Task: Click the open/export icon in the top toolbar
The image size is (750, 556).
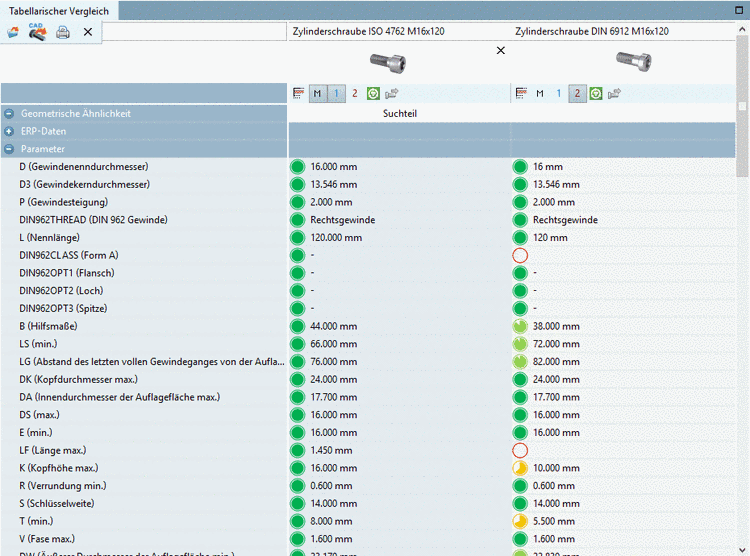Action: click(13, 32)
